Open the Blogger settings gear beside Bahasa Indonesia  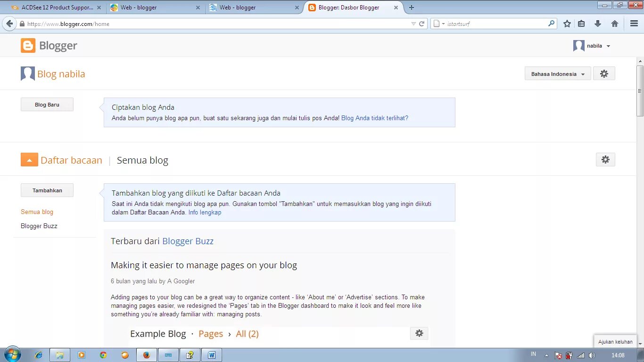604,74
